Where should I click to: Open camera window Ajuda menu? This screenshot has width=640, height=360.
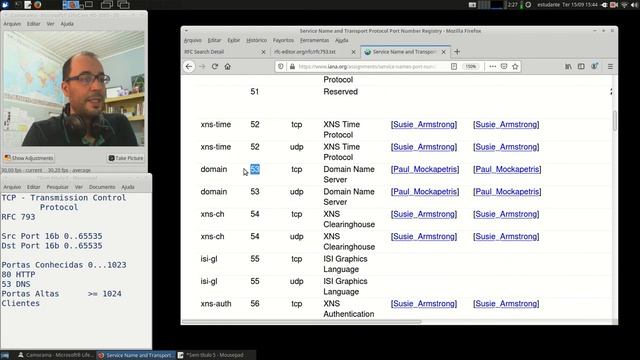[x=67, y=24]
